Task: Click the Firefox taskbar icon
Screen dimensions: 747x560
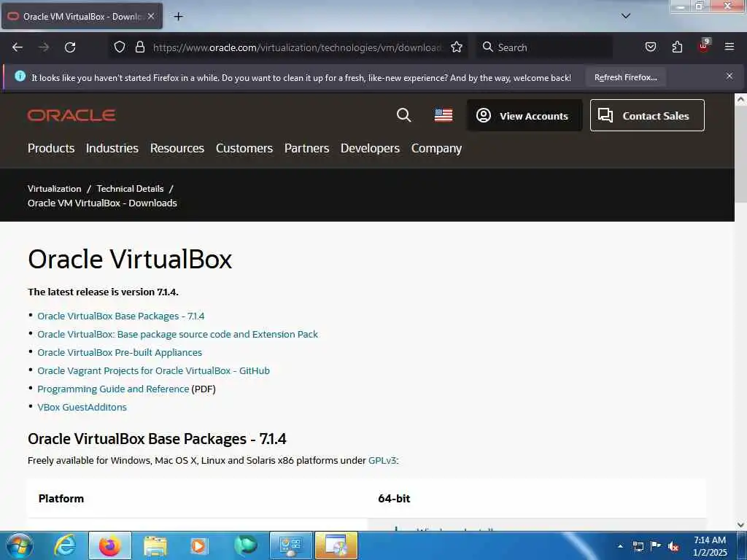Action: [110, 545]
